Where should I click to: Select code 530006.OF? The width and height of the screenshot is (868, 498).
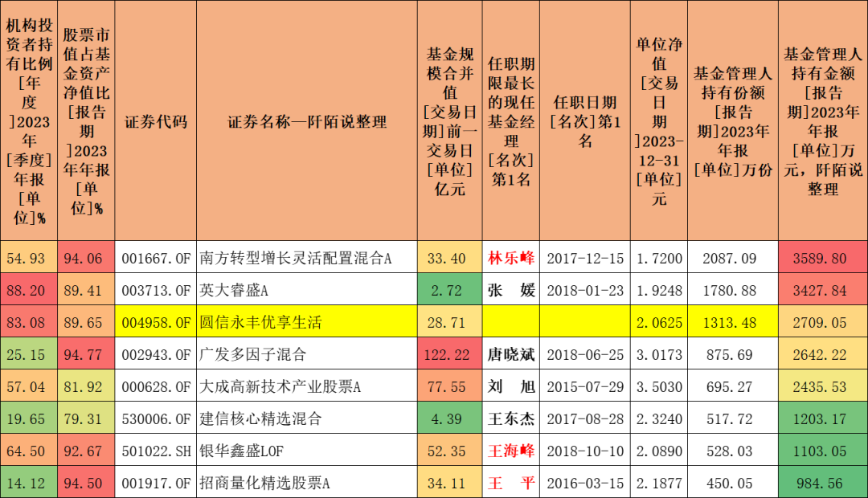coord(156,418)
